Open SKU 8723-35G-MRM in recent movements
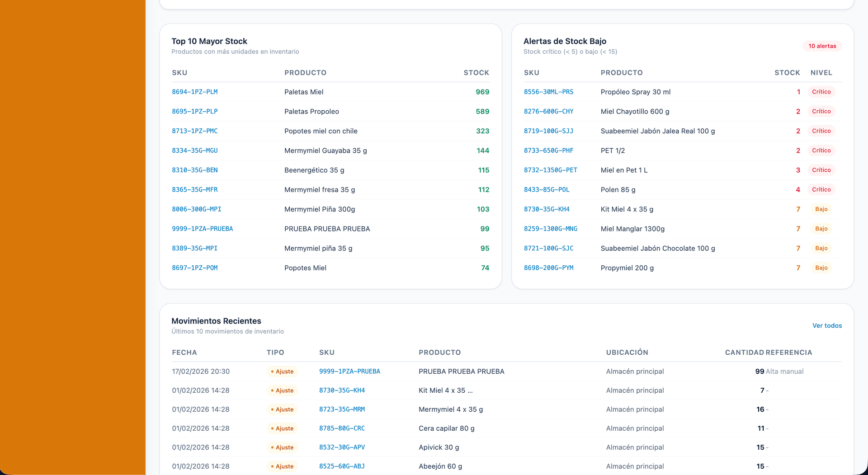The width and height of the screenshot is (868, 475). tap(342, 409)
